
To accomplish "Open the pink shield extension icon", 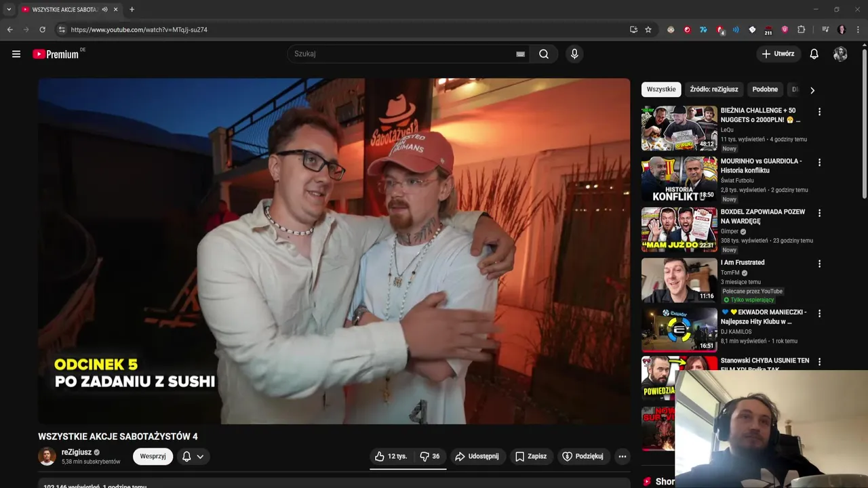I will click(785, 30).
